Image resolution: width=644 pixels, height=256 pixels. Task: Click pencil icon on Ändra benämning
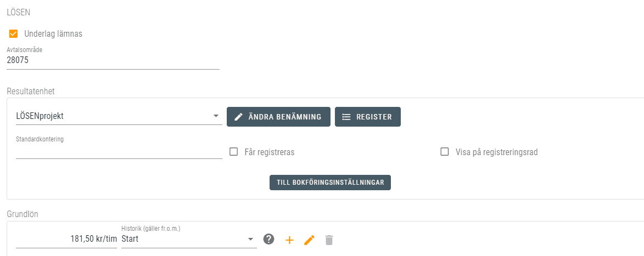tap(238, 117)
